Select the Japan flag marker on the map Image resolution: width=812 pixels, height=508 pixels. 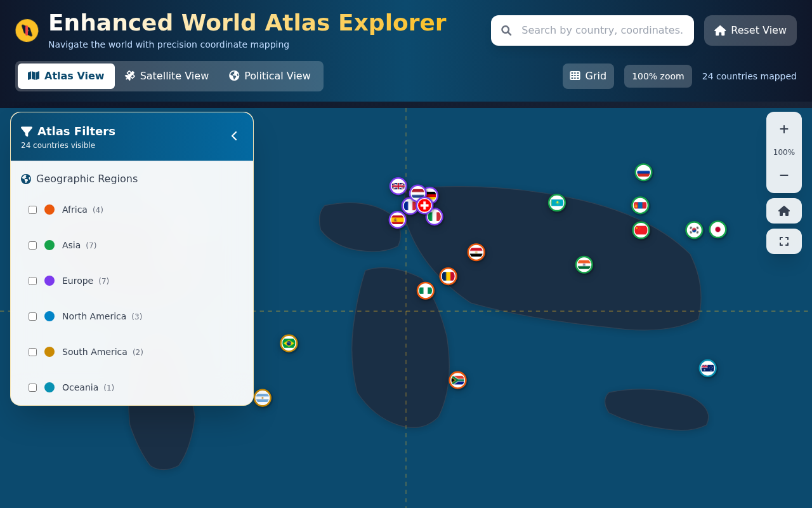717,229
